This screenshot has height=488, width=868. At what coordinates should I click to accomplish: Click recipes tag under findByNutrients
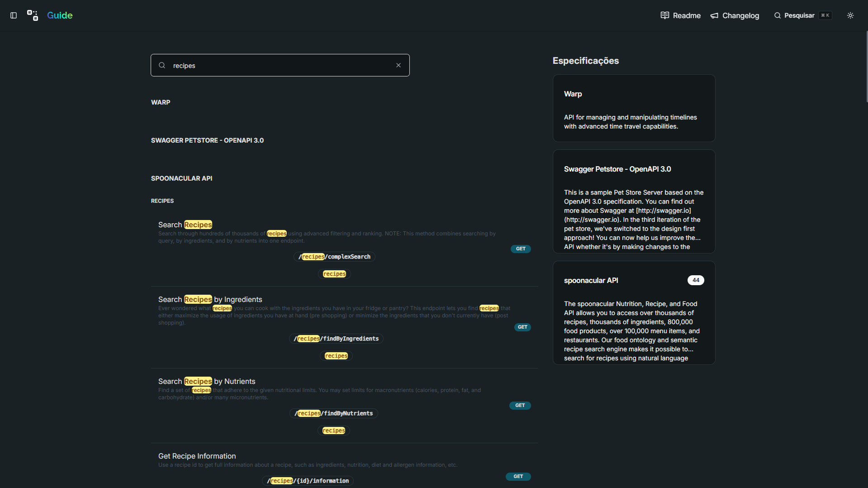point(334,431)
